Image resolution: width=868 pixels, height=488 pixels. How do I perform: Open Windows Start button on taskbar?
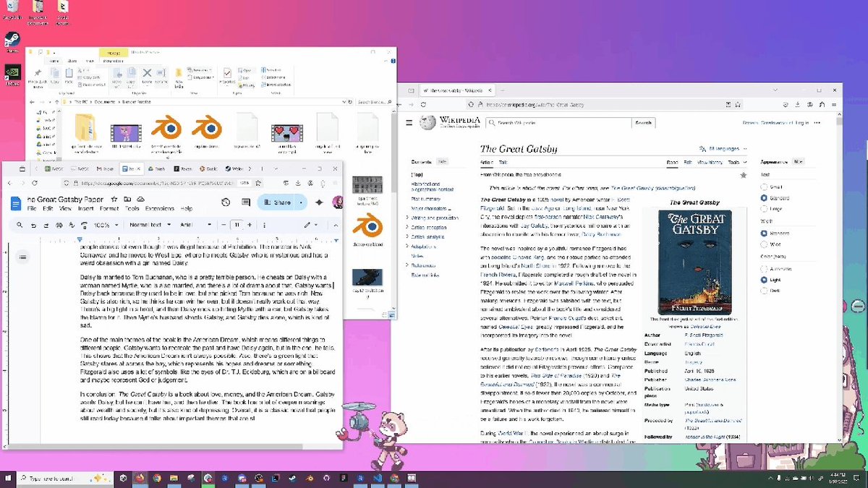point(9,479)
